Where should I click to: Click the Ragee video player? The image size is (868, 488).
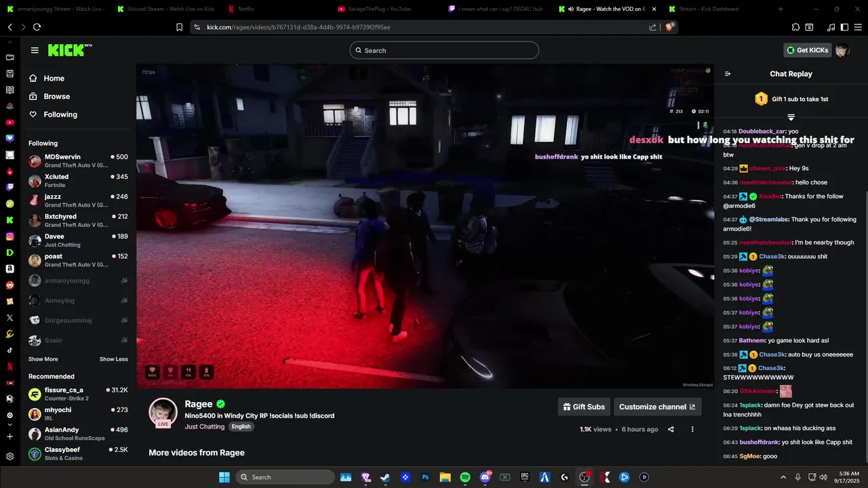click(x=425, y=226)
